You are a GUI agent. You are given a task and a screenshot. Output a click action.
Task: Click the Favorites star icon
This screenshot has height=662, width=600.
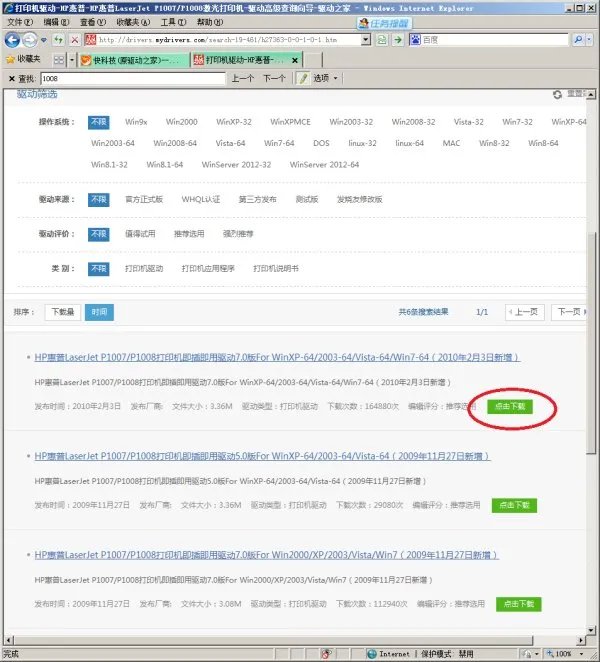point(10,59)
